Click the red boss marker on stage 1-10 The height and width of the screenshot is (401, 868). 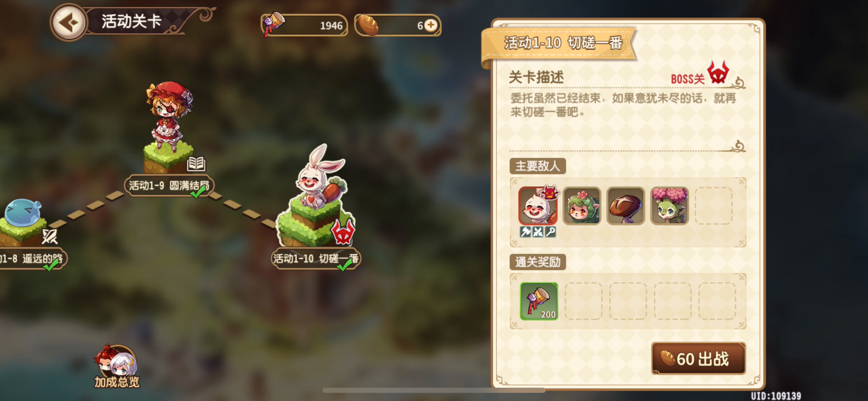click(343, 233)
